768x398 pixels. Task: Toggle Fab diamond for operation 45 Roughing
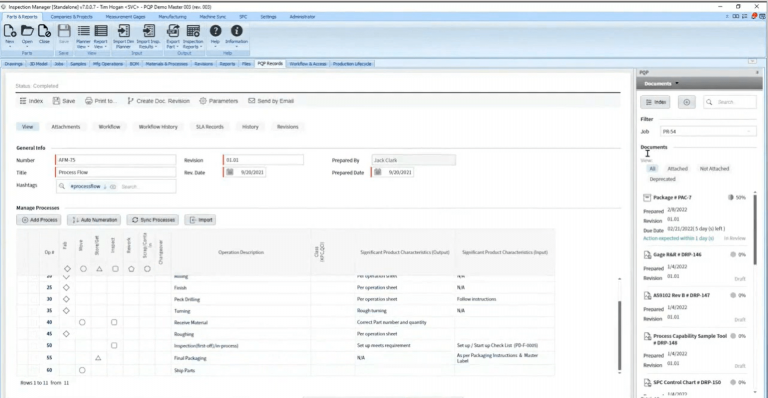point(66,334)
